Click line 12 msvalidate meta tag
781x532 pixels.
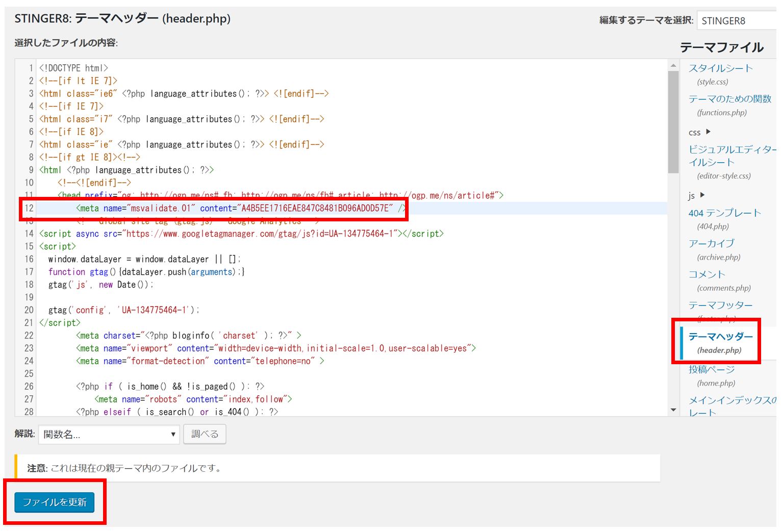(241, 208)
